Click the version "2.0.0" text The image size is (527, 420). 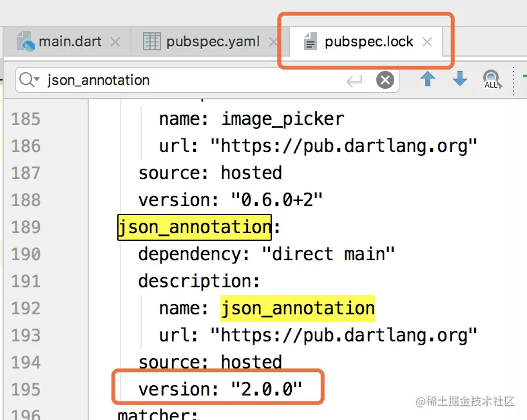(220, 390)
